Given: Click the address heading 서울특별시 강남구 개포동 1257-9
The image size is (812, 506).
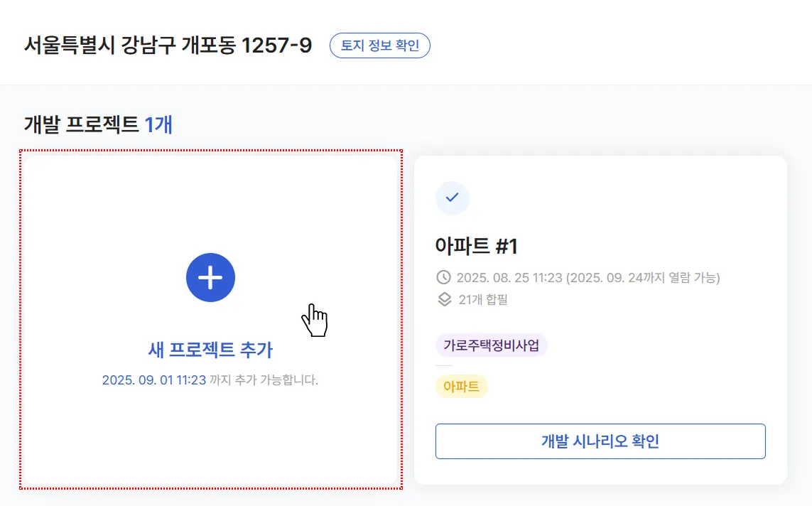Looking at the screenshot, I should (168, 45).
